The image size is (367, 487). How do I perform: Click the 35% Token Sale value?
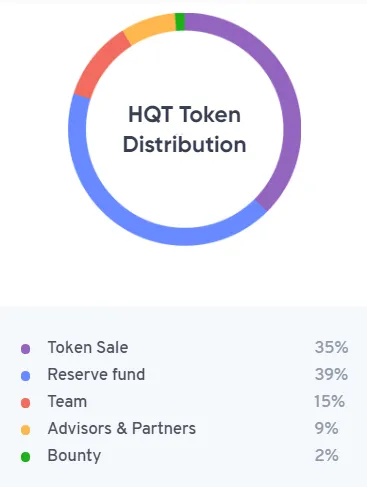coord(331,347)
